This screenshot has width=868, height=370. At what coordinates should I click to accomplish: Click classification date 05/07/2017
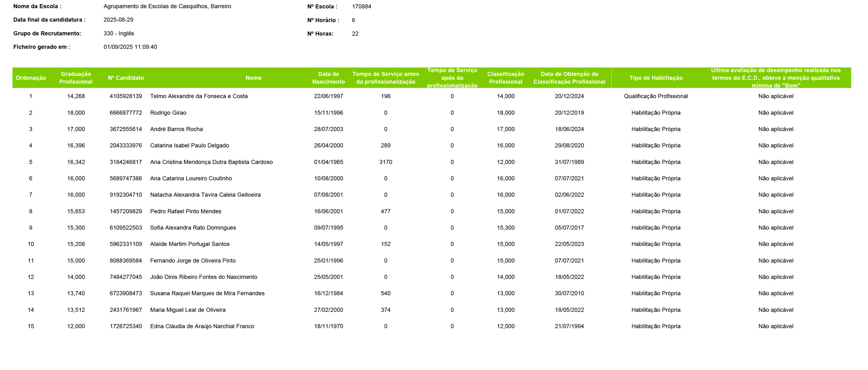click(569, 227)
